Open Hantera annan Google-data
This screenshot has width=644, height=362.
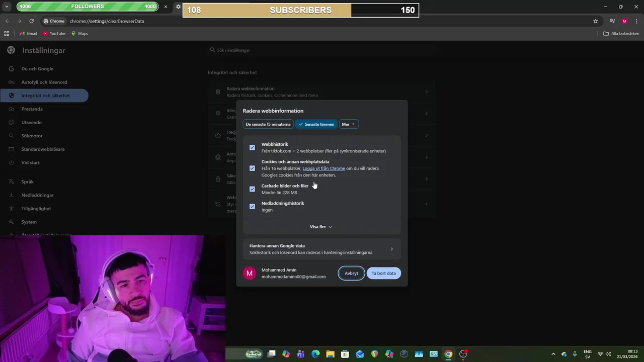[x=322, y=249]
